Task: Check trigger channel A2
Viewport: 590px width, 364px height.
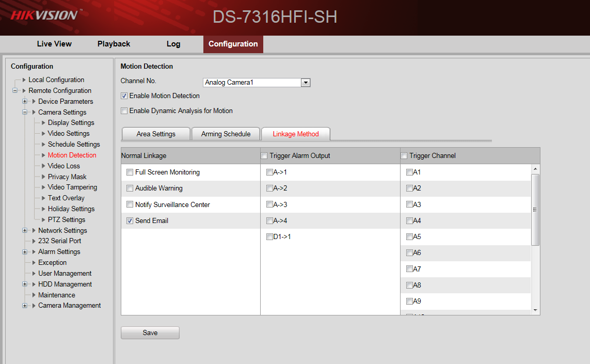Action: coord(409,188)
